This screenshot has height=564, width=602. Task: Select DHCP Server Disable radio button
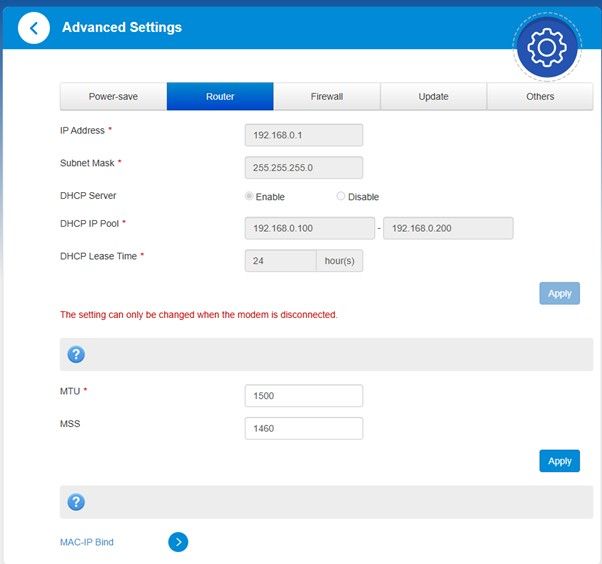341,197
